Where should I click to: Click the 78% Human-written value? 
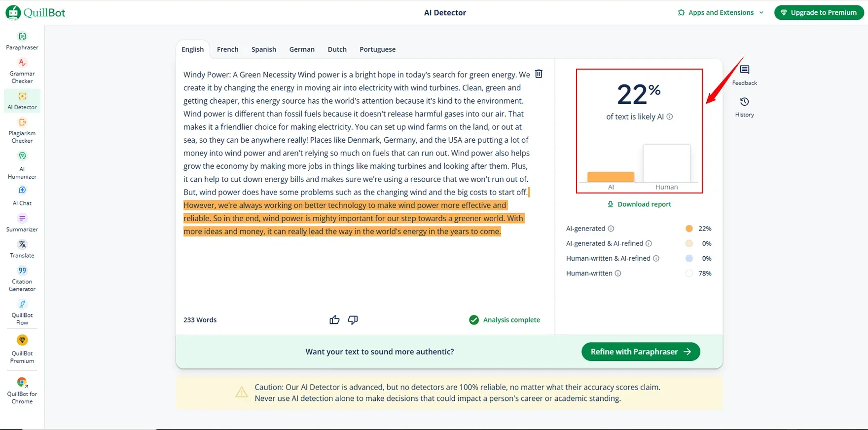coord(705,273)
